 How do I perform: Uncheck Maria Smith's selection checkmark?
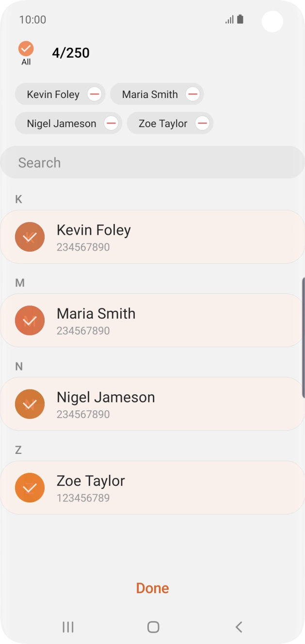[30, 321]
